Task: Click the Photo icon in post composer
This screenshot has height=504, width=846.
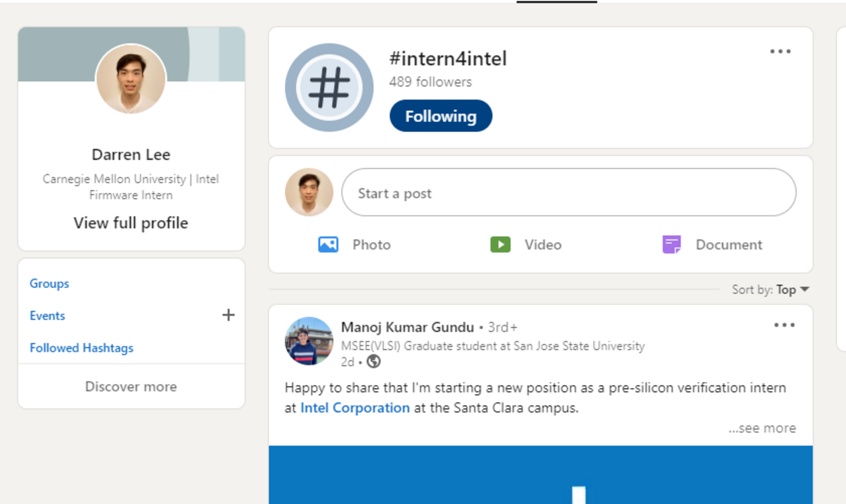Action: (x=328, y=244)
